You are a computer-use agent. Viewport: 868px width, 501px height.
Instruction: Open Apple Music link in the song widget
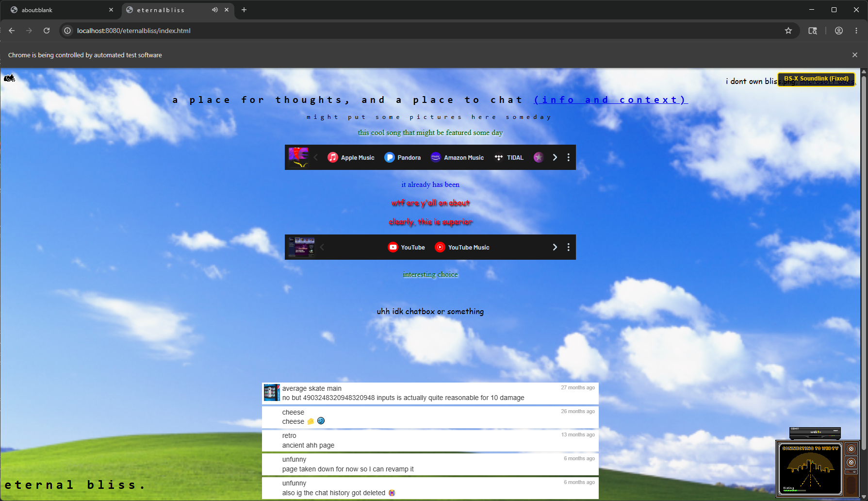[x=351, y=157]
